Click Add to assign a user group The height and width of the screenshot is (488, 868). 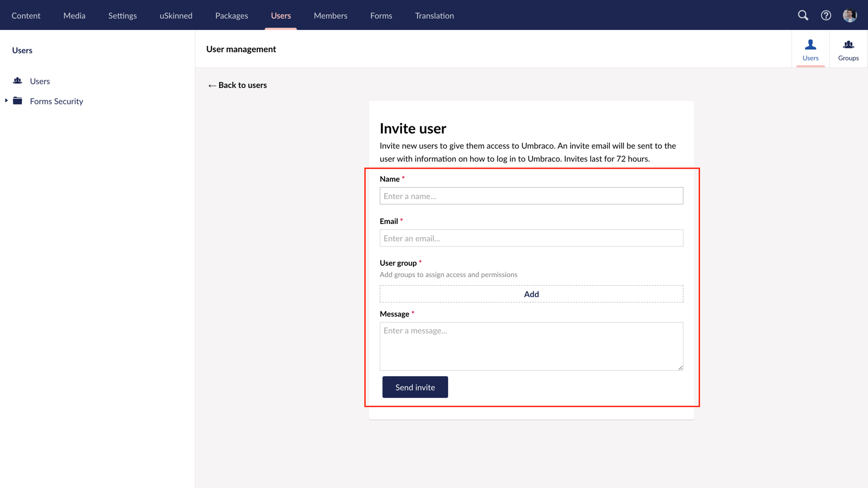(531, 293)
